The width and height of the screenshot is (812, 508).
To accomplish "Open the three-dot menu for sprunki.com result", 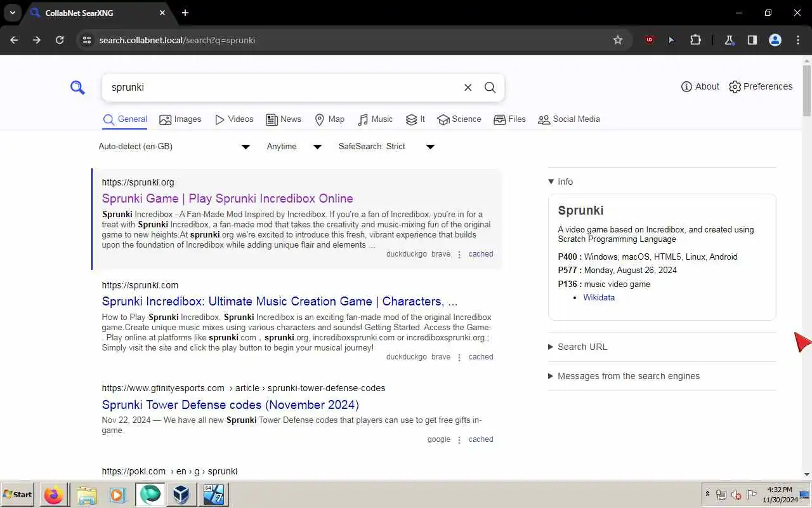I will 459,358.
